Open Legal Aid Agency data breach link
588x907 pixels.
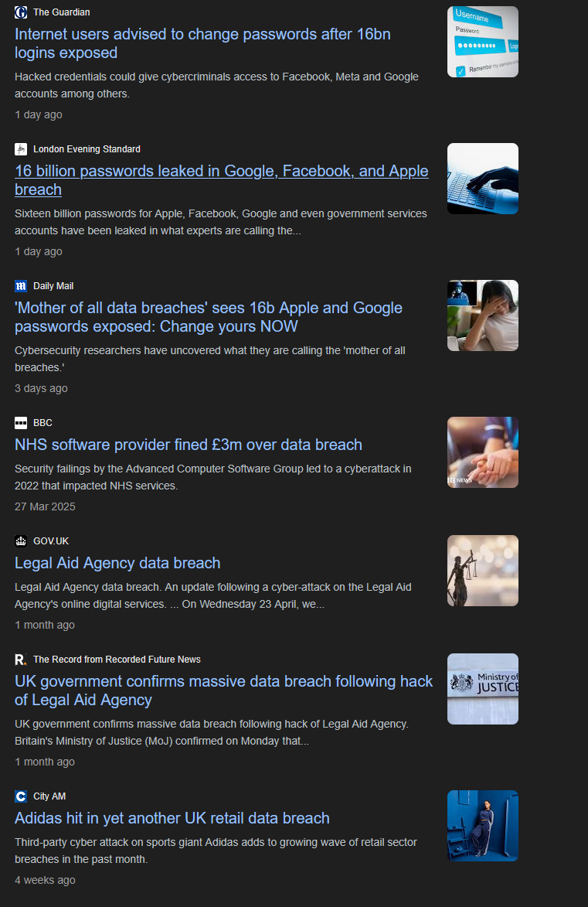[x=117, y=563]
